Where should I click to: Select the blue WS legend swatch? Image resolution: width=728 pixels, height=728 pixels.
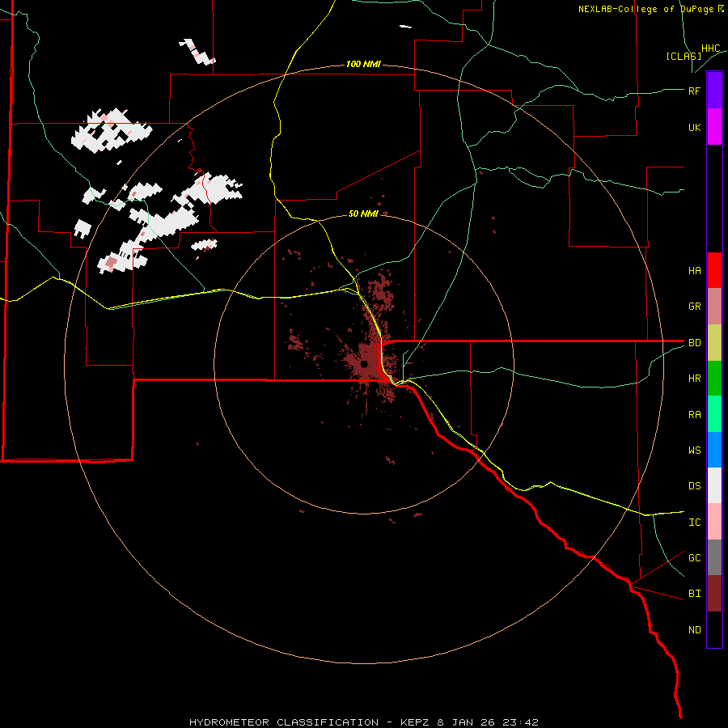(714, 450)
